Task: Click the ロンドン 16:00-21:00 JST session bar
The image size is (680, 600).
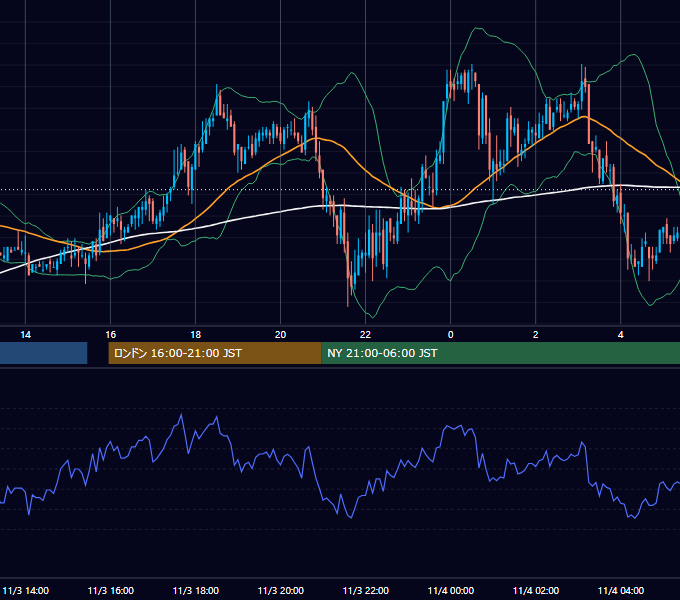Action: [x=215, y=353]
